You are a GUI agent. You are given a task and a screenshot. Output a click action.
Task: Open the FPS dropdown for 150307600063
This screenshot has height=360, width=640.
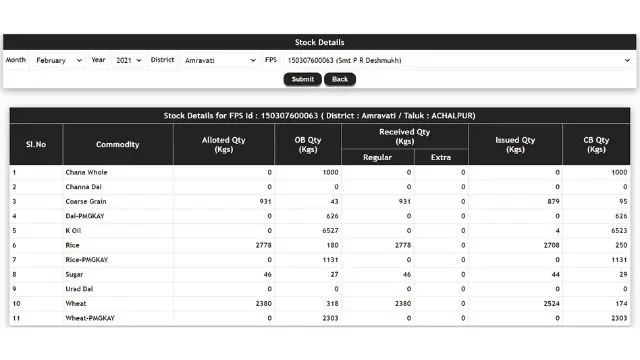coord(458,60)
